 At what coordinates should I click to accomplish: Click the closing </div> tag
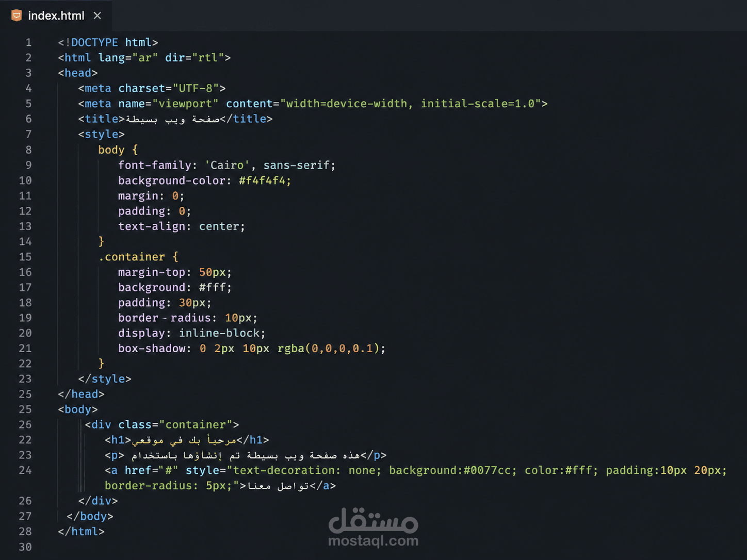(98, 501)
